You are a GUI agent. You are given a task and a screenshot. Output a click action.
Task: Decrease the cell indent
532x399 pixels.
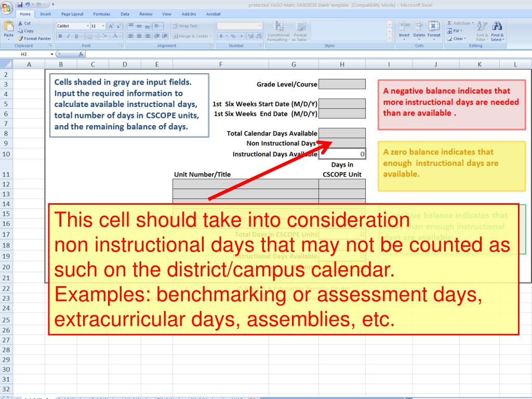point(157,36)
